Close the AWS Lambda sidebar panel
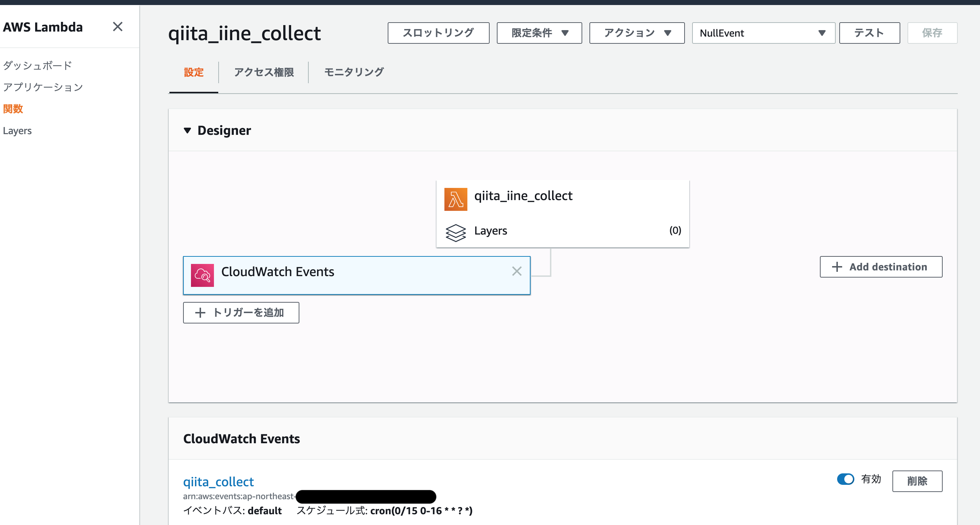The image size is (980, 525). tap(117, 27)
